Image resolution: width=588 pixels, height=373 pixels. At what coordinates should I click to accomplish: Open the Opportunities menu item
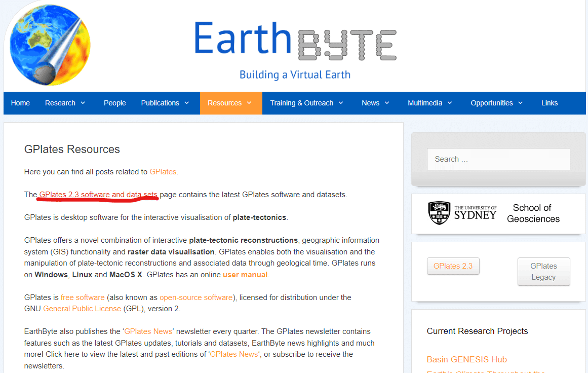pos(492,103)
